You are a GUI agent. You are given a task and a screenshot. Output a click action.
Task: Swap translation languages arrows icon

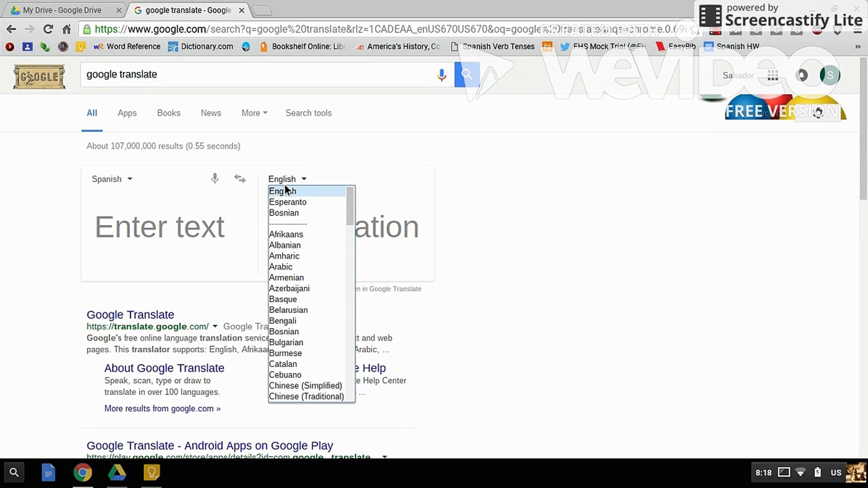[240, 179]
